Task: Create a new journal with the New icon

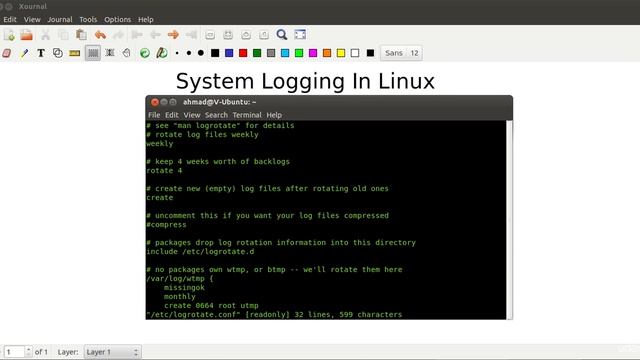Action: [9, 35]
